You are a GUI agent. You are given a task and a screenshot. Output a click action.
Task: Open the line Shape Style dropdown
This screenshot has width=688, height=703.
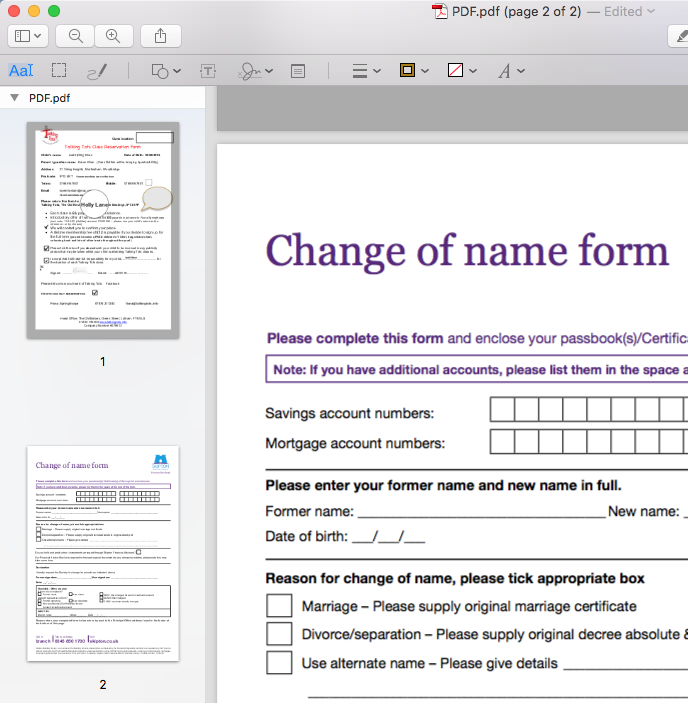coord(366,71)
